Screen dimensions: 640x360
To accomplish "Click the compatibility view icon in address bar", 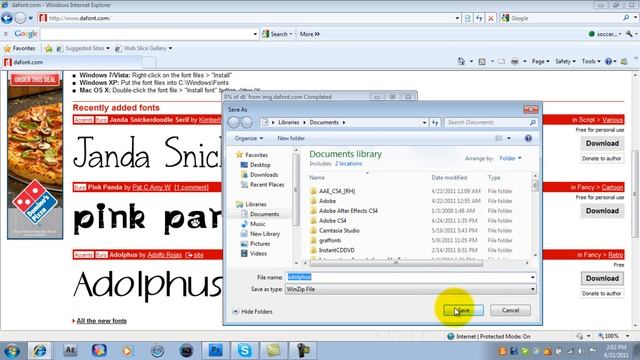I will (468, 18).
